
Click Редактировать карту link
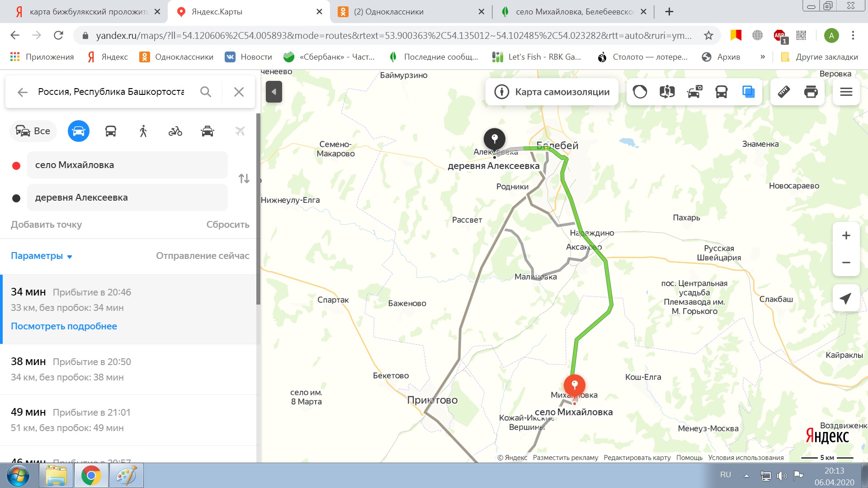click(637, 458)
